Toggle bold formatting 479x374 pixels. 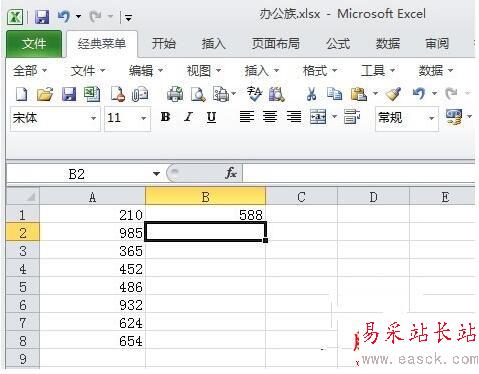[x=165, y=117]
